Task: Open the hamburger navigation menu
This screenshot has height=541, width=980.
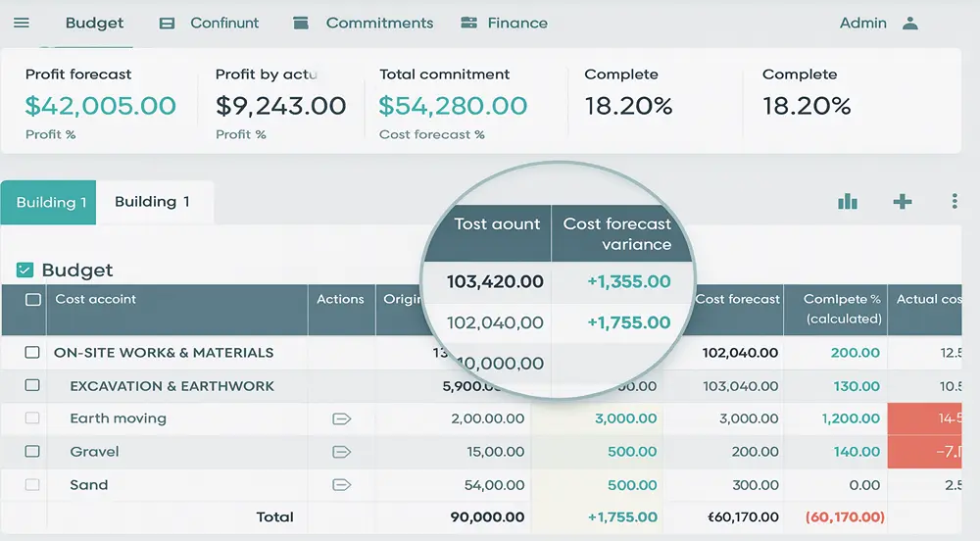Action: pyautogui.click(x=22, y=23)
